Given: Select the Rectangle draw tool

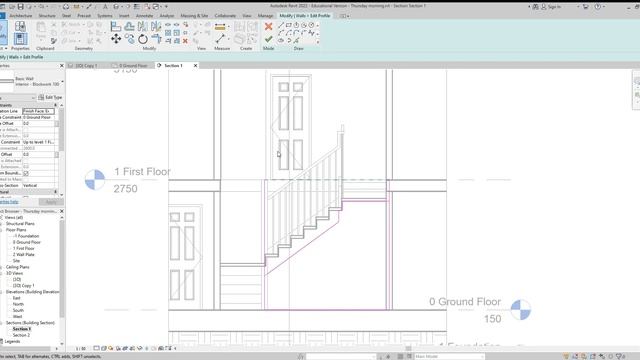Looking at the screenshot, I should coord(289,25).
